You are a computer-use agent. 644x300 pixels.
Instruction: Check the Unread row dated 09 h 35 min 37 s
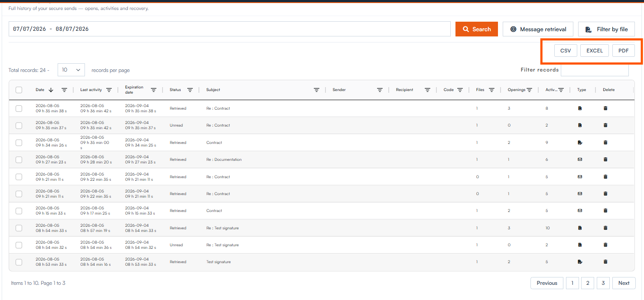coord(19,125)
